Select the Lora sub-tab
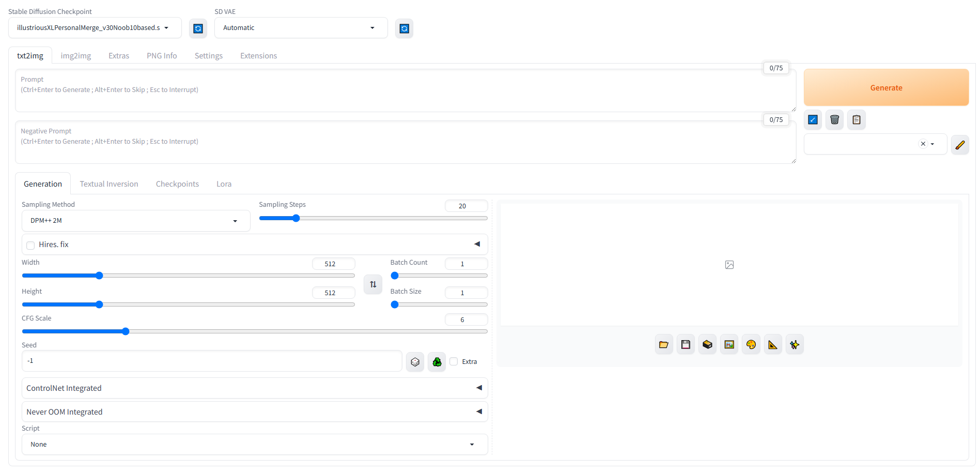980x473 pixels. point(224,184)
